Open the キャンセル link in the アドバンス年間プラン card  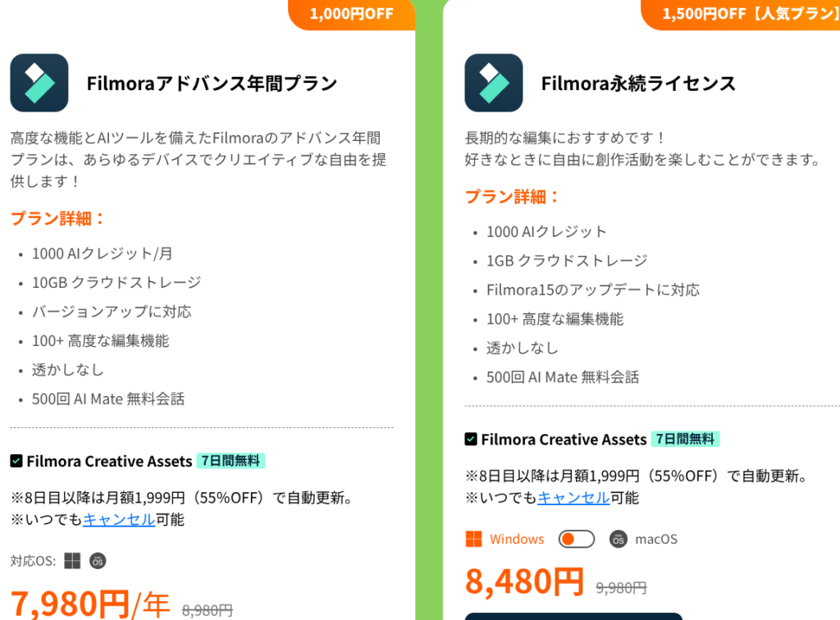(x=119, y=519)
